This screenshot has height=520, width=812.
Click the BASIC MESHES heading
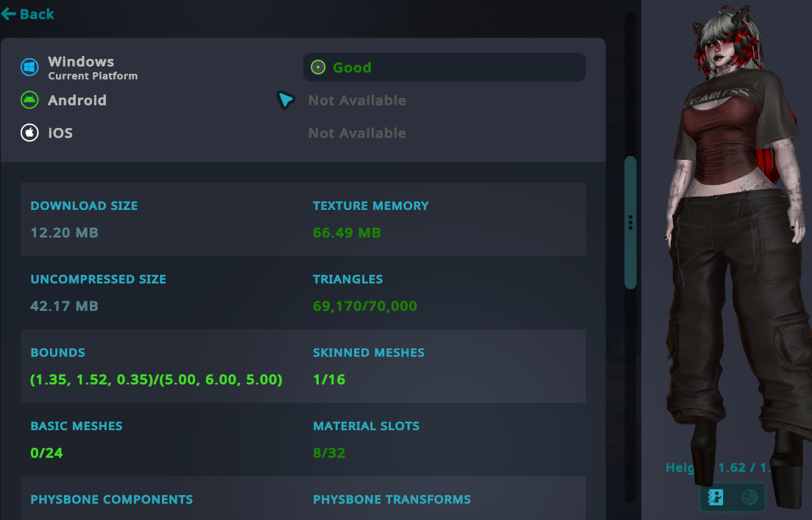(77, 426)
